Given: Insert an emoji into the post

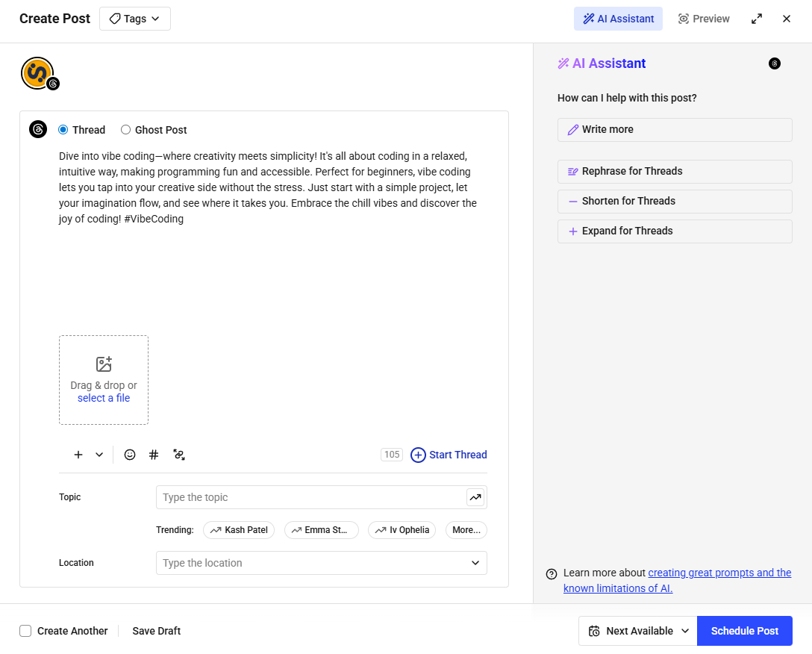Looking at the screenshot, I should 130,455.
